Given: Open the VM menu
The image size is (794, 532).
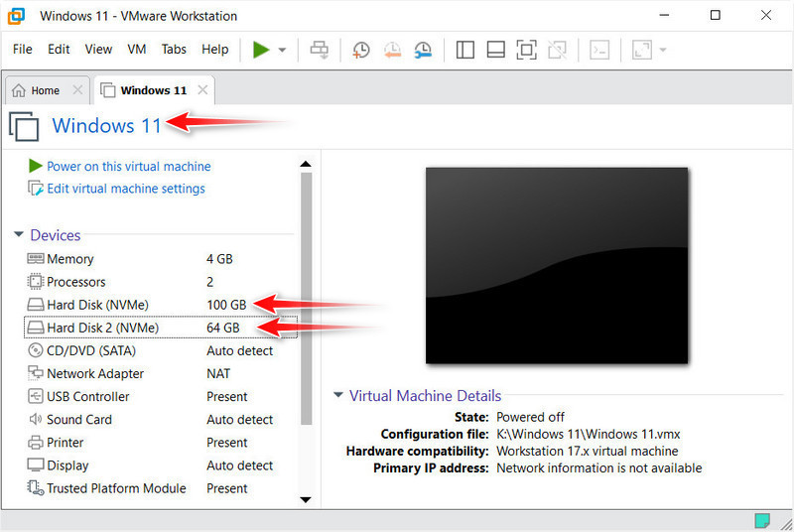Looking at the screenshot, I should coord(137,49).
